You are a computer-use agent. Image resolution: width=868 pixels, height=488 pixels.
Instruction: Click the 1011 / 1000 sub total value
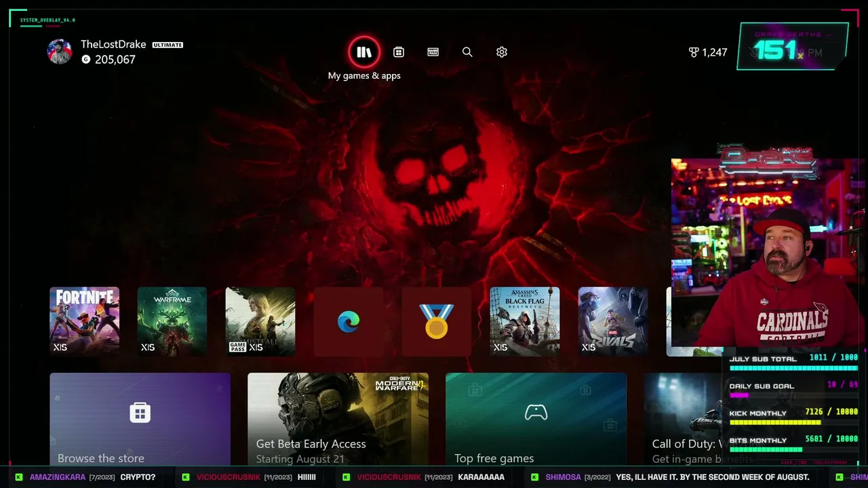[833, 358]
